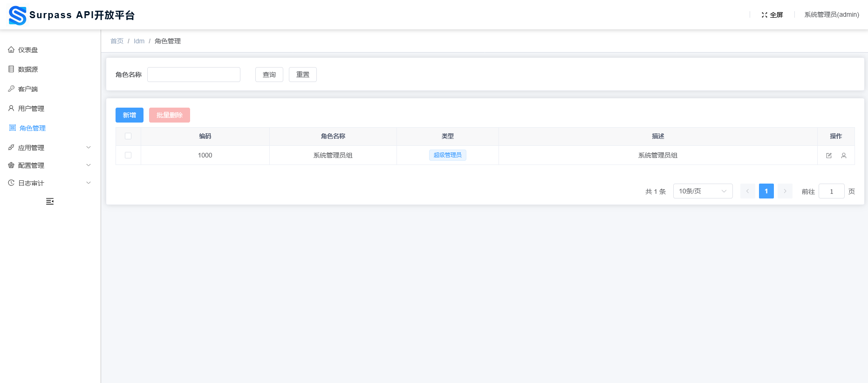Select 角色管理 menu item
The width and height of the screenshot is (868, 383).
coord(50,128)
